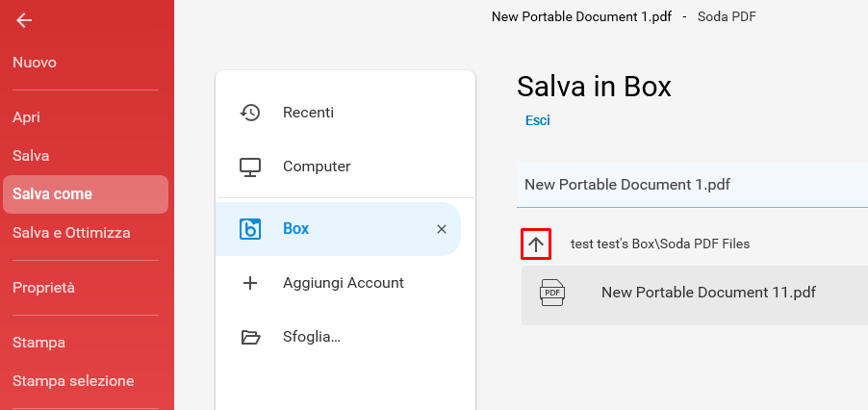Click the Box\Soda PDF Files path
Image resolution: width=868 pixels, height=410 pixels.
[660, 244]
